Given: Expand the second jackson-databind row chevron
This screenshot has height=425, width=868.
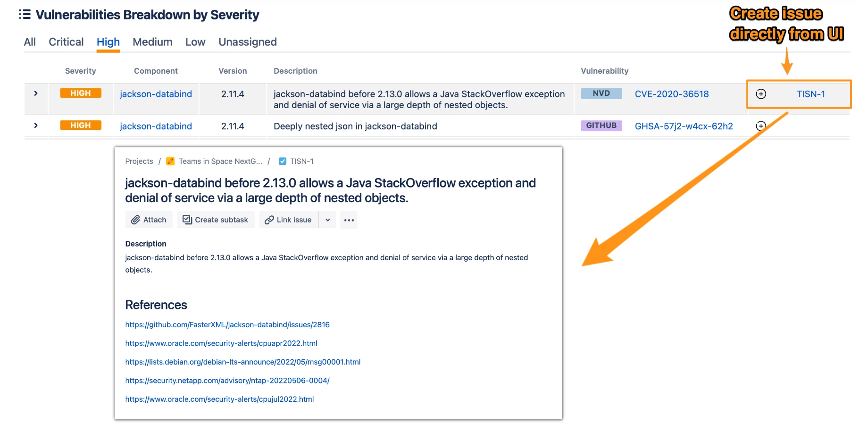Looking at the screenshot, I should click(x=36, y=126).
